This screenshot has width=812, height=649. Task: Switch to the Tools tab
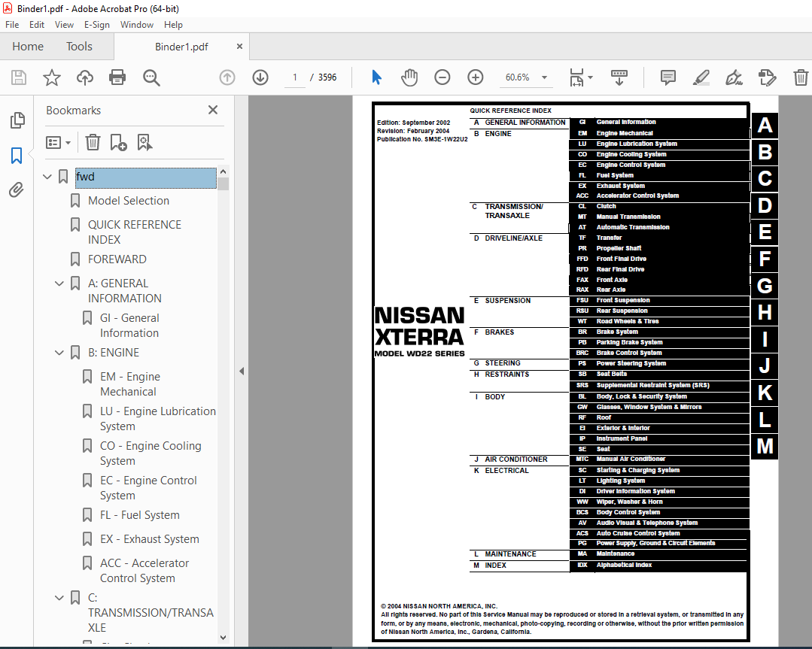[x=79, y=47]
